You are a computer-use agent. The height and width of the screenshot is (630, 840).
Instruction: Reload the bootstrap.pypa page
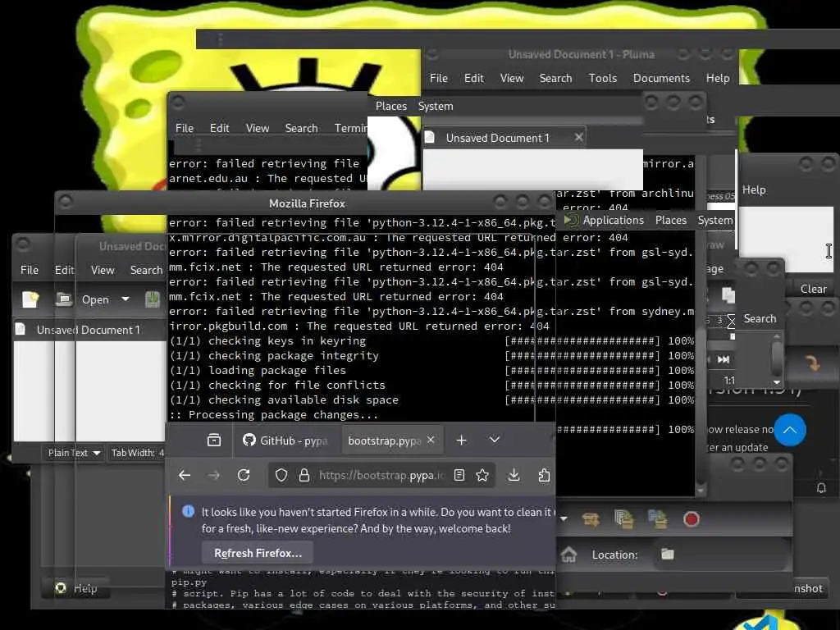pos(244,475)
